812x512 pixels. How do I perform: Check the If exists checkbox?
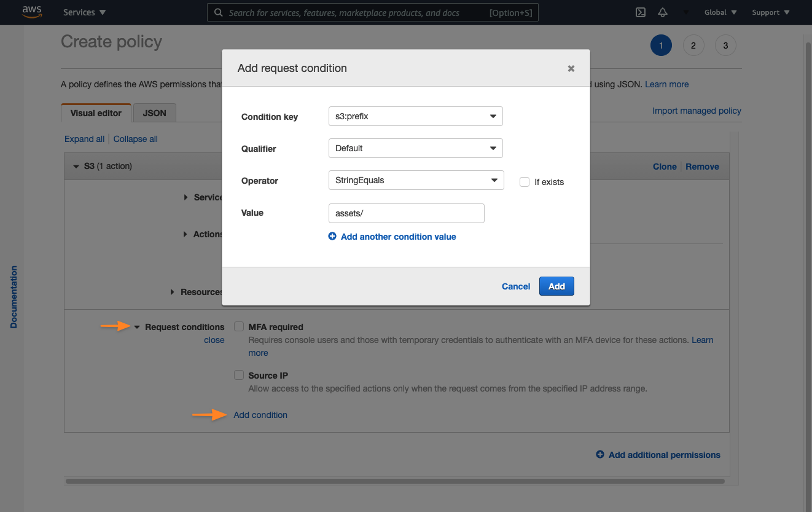pyautogui.click(x=524, y=182)
